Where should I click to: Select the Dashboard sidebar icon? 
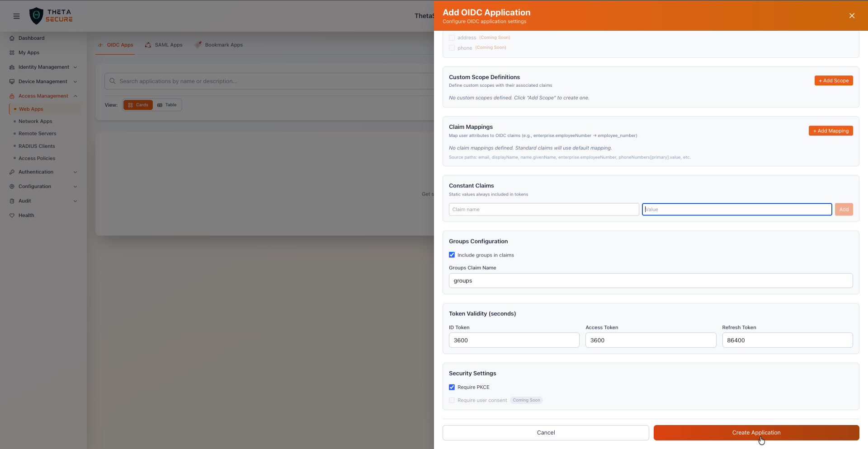(13, 38)
